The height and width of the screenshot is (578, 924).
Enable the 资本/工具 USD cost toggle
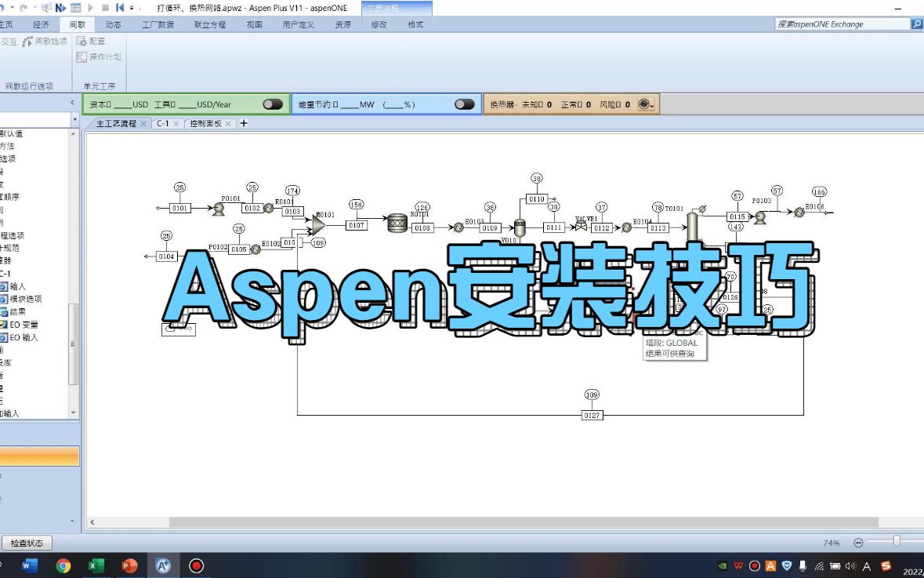[274, 103]
